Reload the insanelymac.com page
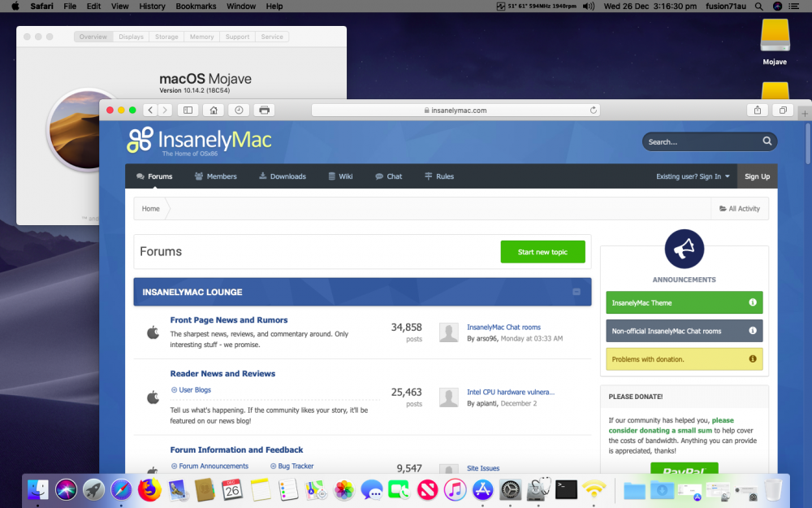This screenshot has width=812, height=508. (x=594, y=110)
